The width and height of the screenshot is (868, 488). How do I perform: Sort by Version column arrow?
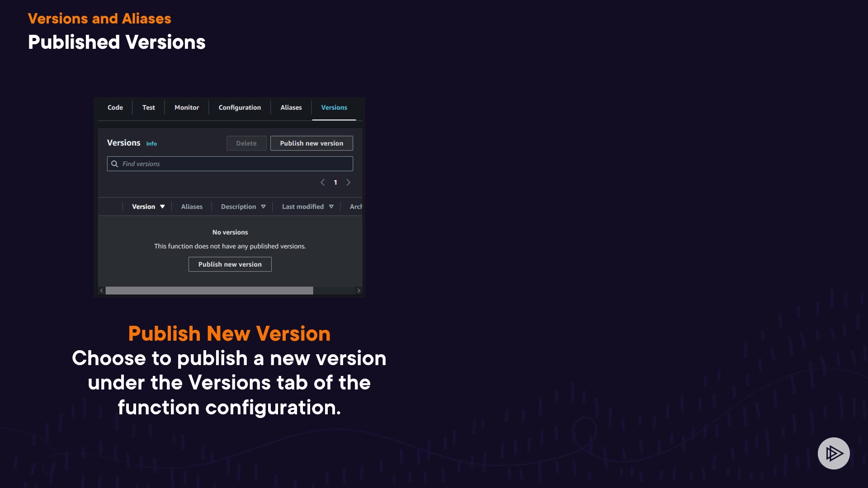click(162, 206)
